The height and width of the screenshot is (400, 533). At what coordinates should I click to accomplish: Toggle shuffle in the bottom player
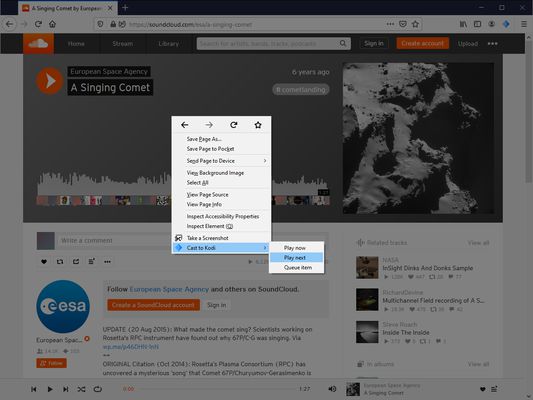coord(81,389)
